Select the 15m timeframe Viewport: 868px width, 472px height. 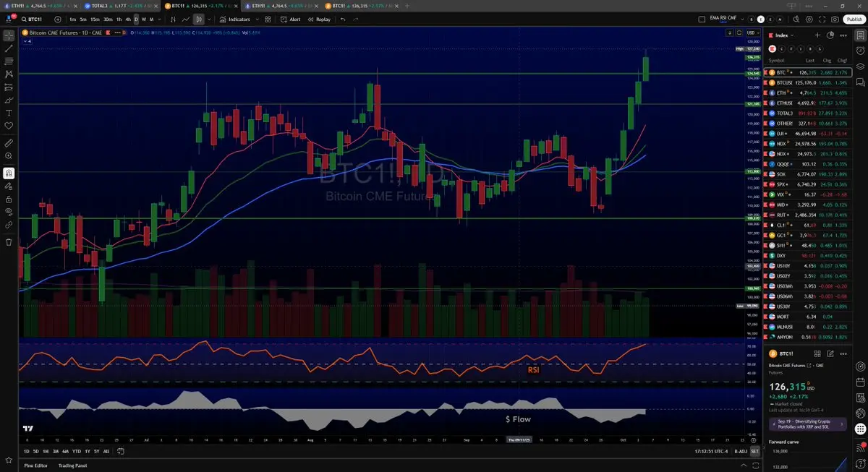pyautogui.click(x=95, y=20)
